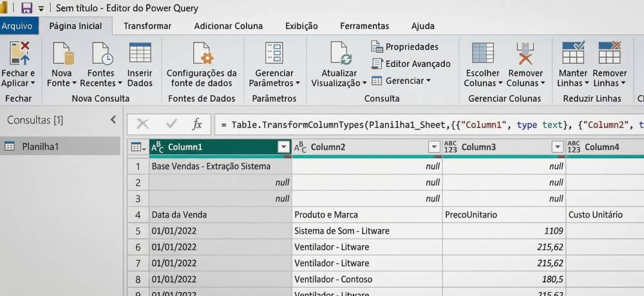The width and height of the screenshot is (644, 296).
Task: Collapse the Consultas pane
Action: point(113,120)
